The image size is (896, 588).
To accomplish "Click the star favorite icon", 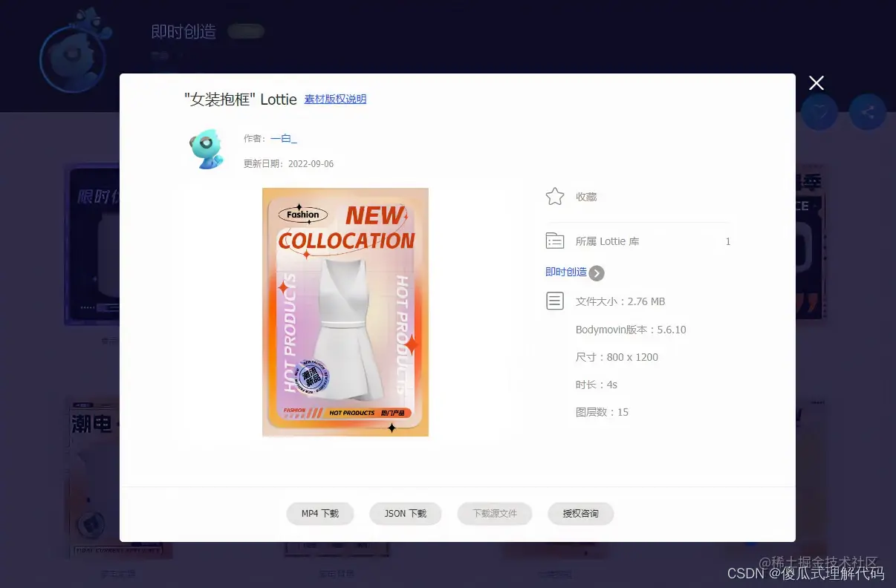I will point(555,196).
